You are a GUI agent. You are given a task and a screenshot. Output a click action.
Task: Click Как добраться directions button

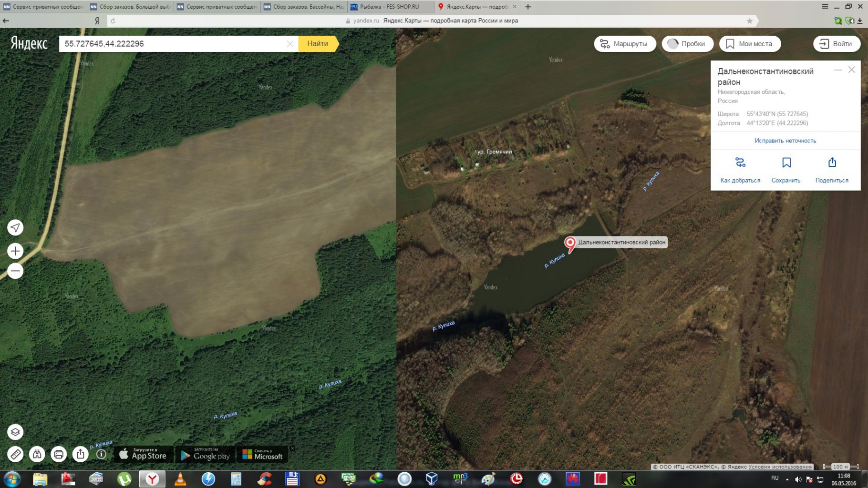point(740,170)
